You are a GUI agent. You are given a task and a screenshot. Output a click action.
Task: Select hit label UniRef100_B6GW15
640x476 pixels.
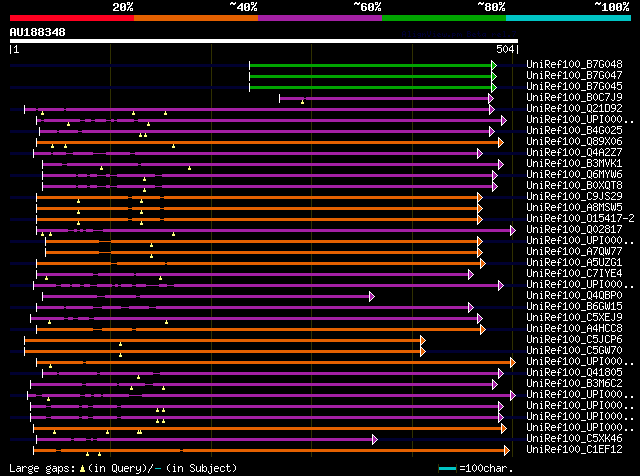pos(574,307)
